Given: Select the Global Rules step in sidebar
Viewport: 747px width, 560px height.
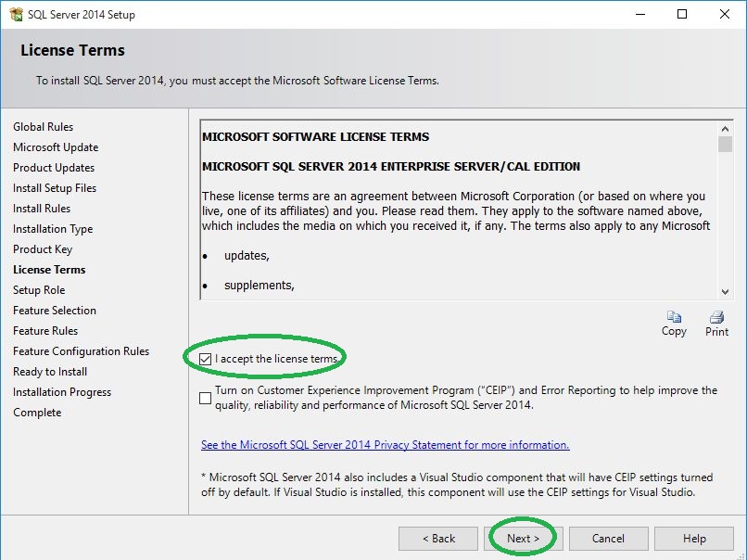Looking at the screenshot, I should click(x=44, y=127).
